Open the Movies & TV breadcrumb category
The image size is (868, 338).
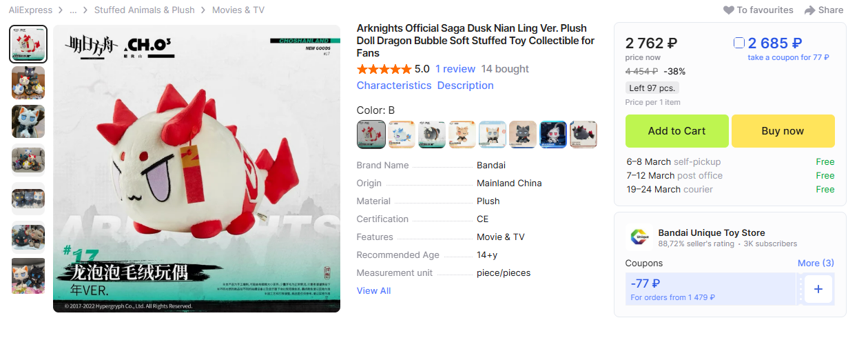[x=238, y=10]
